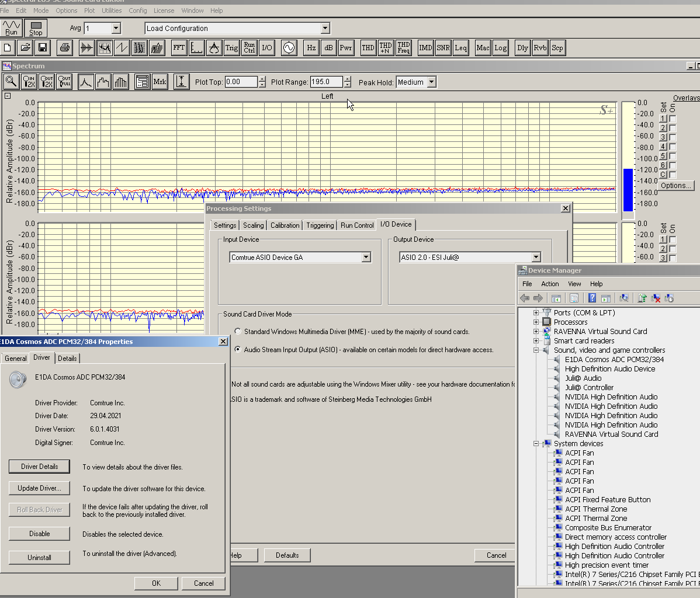
Task: Click the red X uninstall icon in Device Manager
Action: point(656,298)
